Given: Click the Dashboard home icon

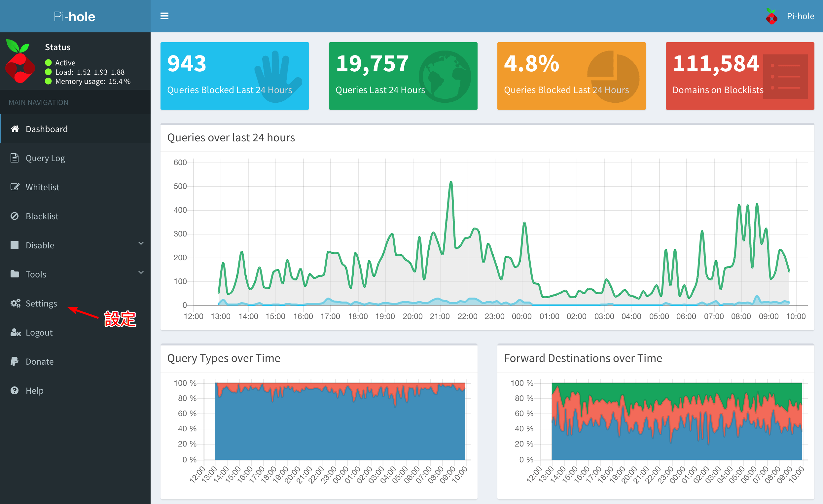Looking at the screenshot, I should (15, 129).
